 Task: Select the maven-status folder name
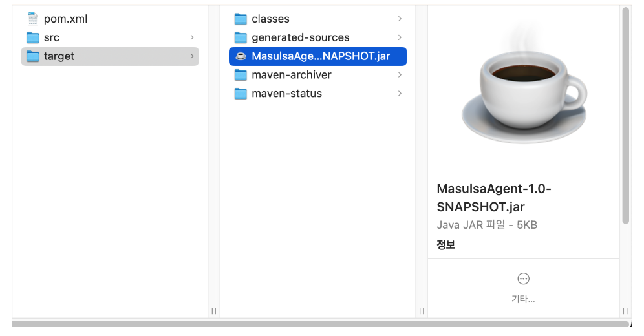point(286,94)
